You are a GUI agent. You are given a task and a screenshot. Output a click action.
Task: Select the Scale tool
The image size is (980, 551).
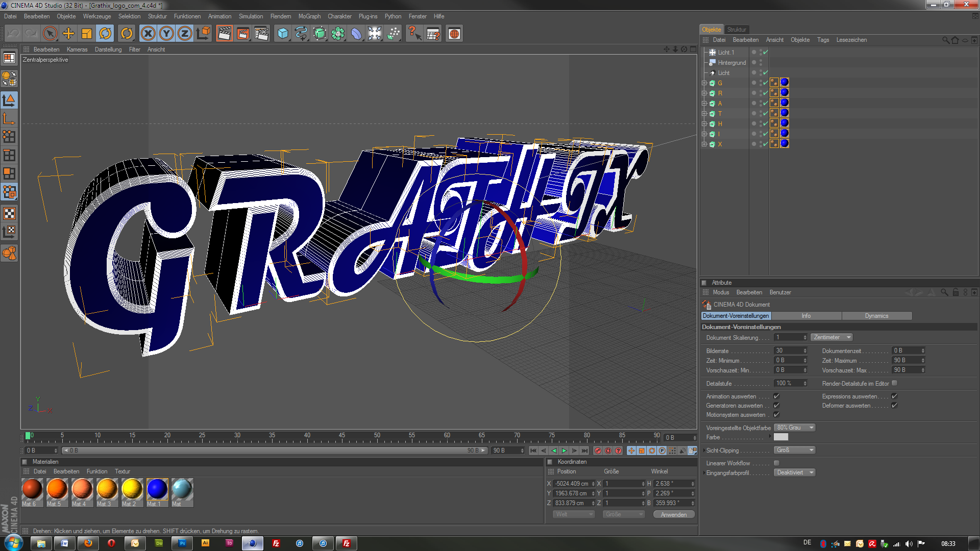(x=87, y=34)
